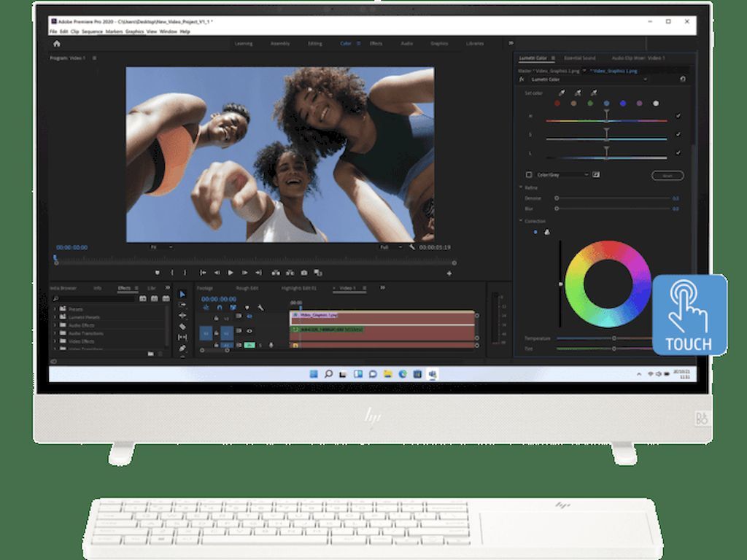The width and height of the screenshot is (747, 560).
Task: Open the Essential Sound panel tab
Action: coord(580,58)
